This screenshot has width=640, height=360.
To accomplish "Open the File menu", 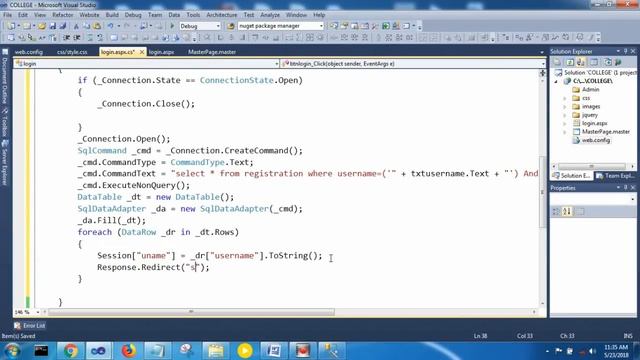I will point(7,15).
